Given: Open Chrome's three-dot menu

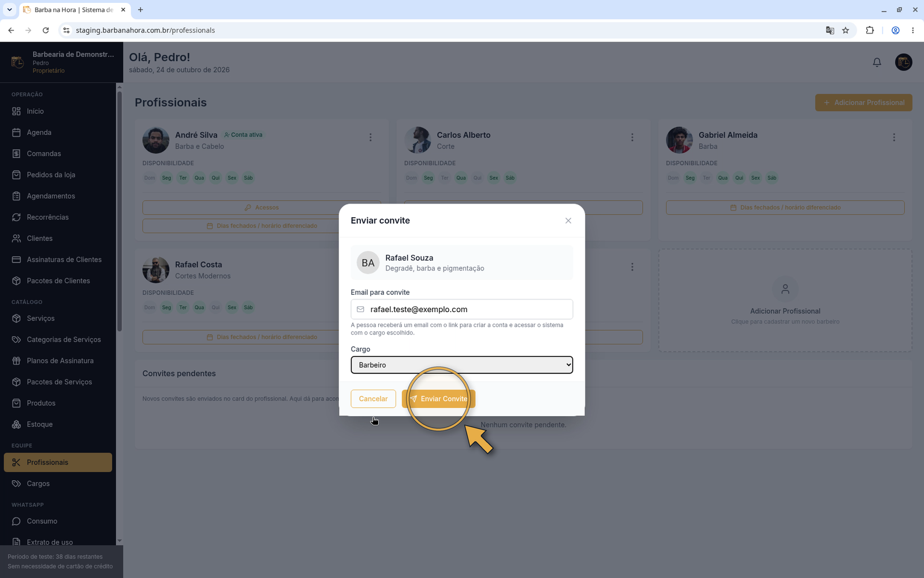Looking at the screenshot, I should pos(912,30).
